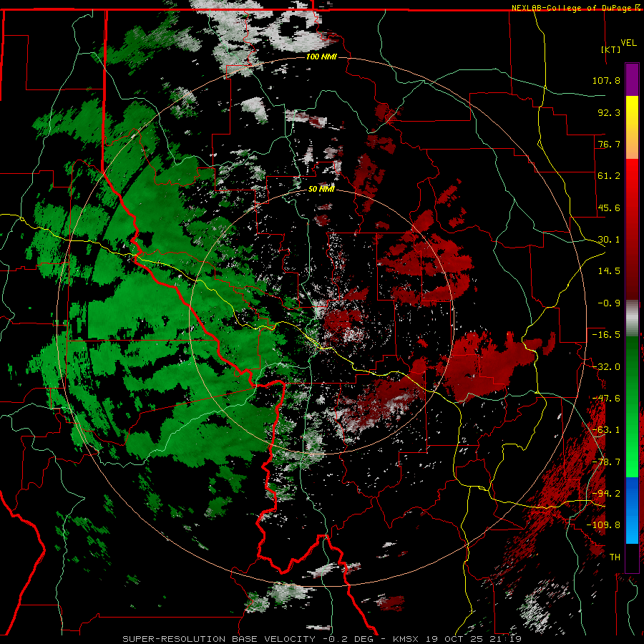
Task: Click the -94.2 scale value
Action: (606, 494)
